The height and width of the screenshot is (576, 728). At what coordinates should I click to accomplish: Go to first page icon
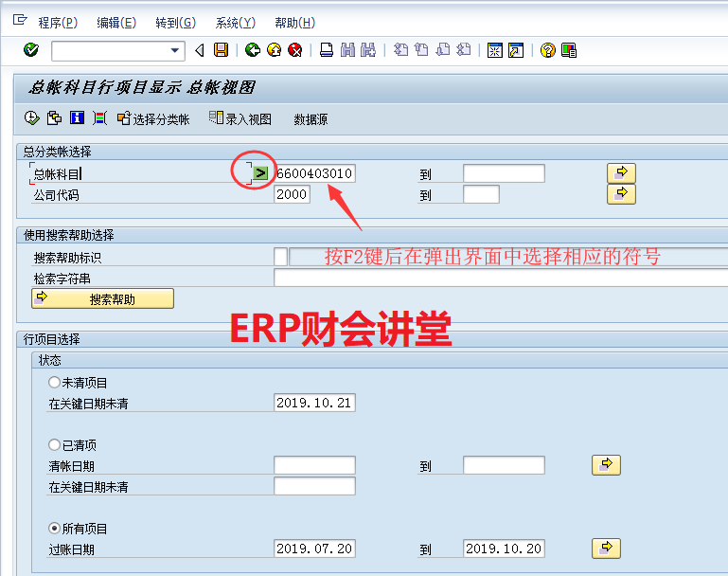pyautogui.click(x=400, y=49)
